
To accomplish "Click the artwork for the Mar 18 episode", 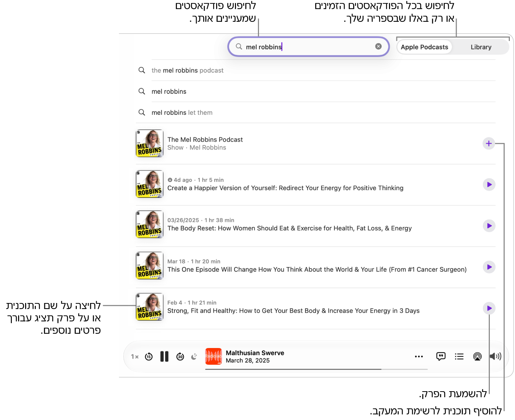I will pos(150,265).
